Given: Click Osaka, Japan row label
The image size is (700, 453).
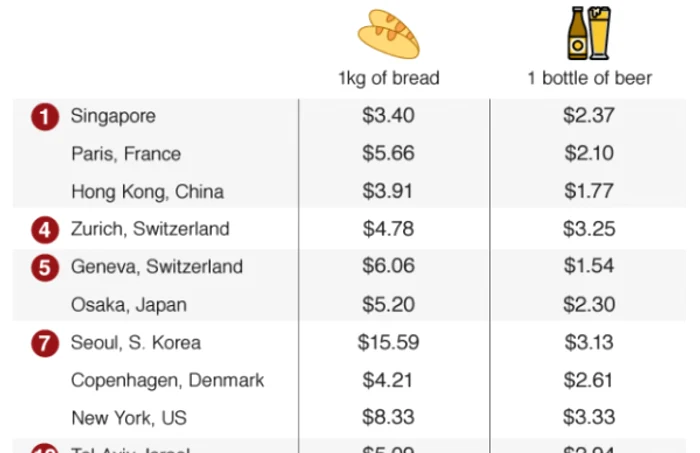Looking at the screenshot, I should [x=129, y=305].
